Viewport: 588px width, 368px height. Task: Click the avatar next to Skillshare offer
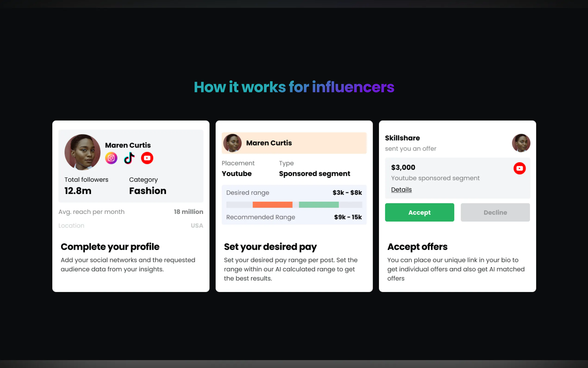click(521, 143)
